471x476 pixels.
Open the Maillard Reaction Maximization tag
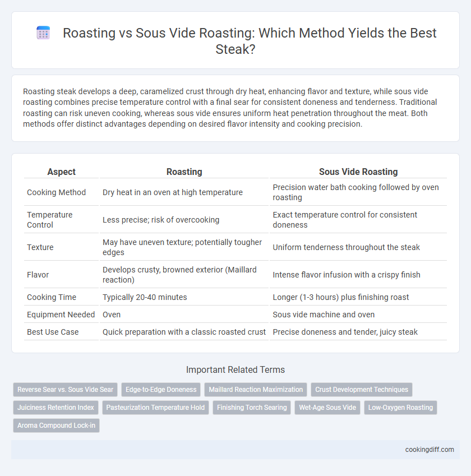coord(256,390)
